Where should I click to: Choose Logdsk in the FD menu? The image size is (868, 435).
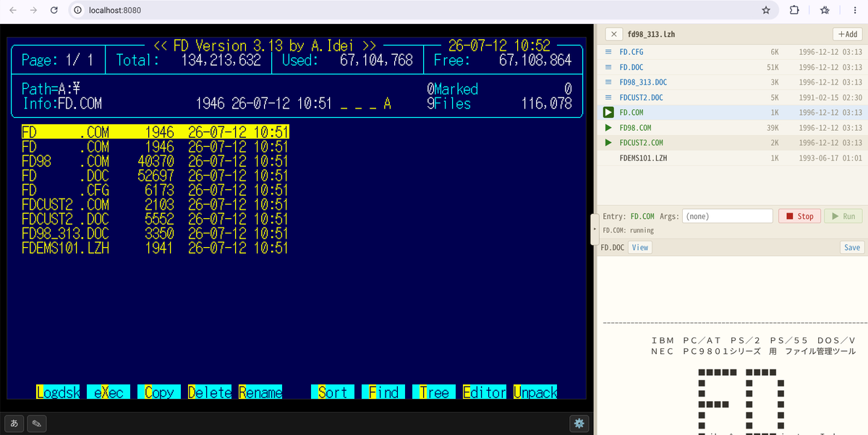(58, 392)
